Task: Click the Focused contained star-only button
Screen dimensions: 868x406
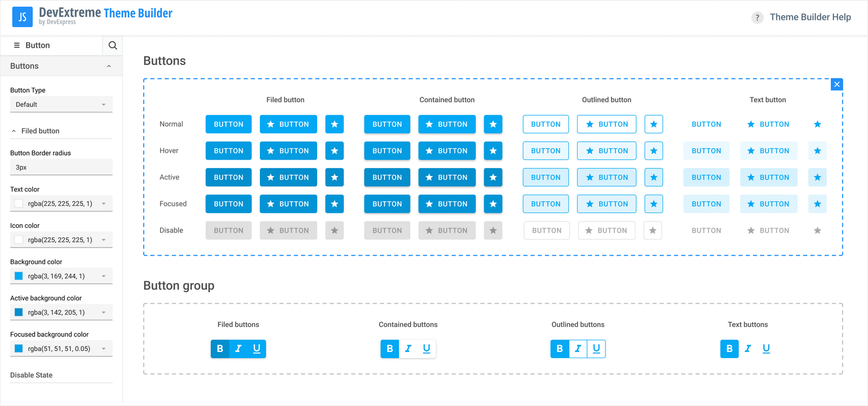Action: (x=493, y=204)
